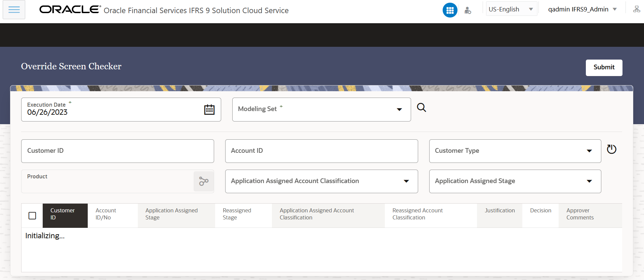Sort by Account ID/No column header
This screenshot has width=644, height=280.
click(x=113, y=216)
